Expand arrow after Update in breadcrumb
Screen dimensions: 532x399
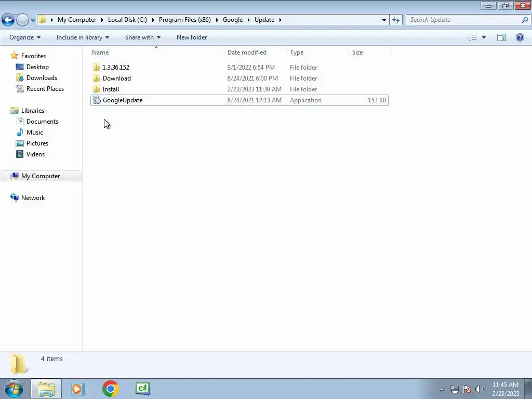[280, 20]
